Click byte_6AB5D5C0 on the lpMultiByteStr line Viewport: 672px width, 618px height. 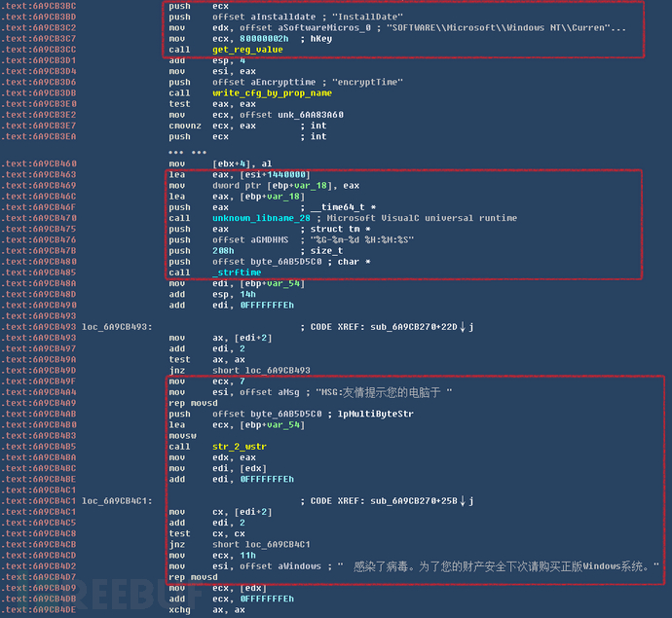[286, 415]
